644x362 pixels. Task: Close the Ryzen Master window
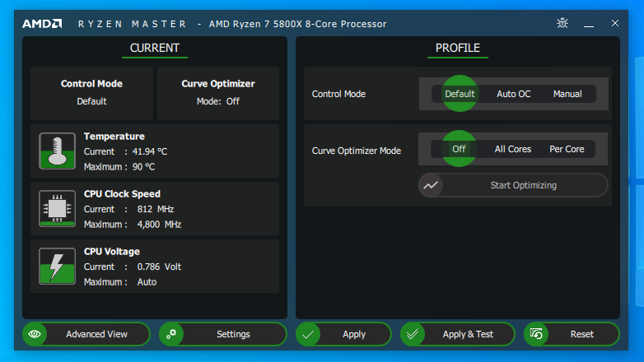(615, 23)
